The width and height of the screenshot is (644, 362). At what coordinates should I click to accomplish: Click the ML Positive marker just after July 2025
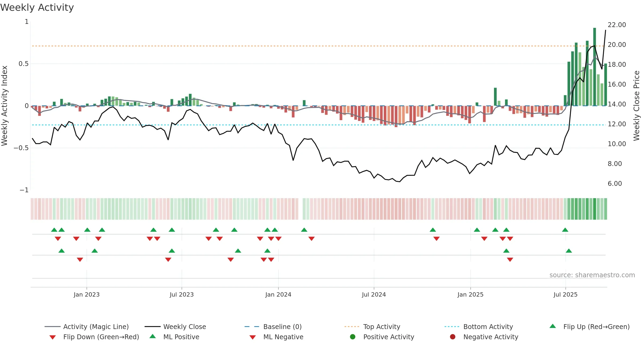click(569, 251)
